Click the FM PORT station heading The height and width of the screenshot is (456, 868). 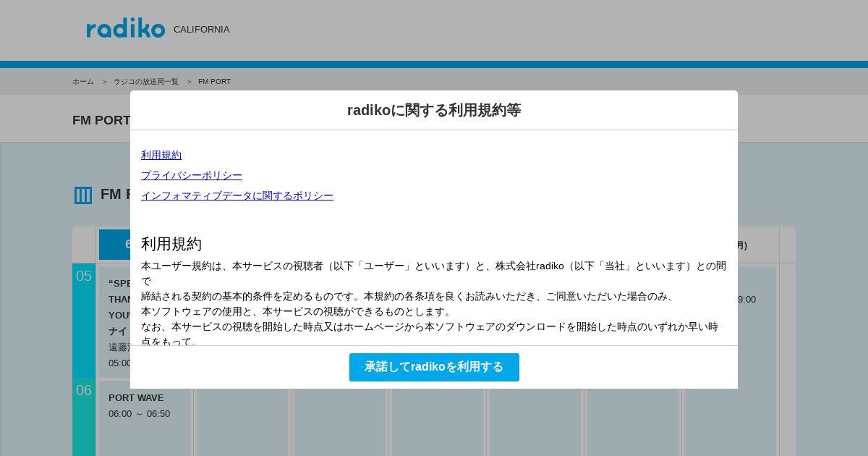[101, 120]
